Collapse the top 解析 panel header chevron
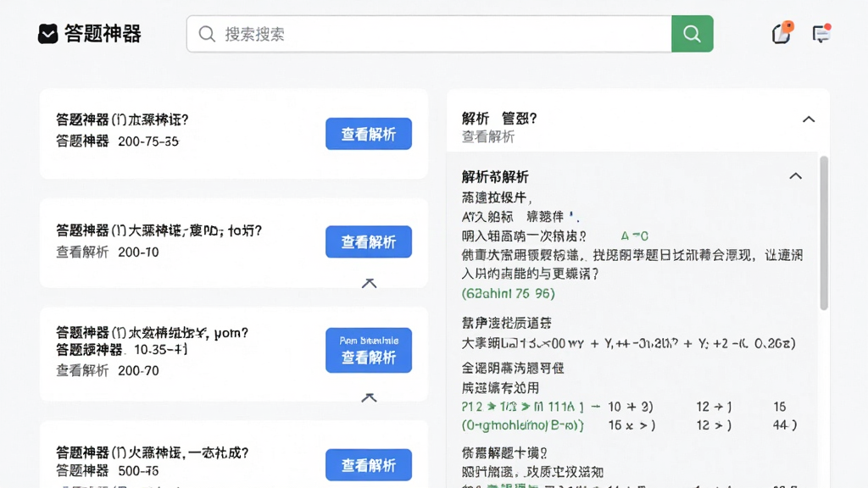The height and width of the screenshot is (488, 868). point(809,119)
